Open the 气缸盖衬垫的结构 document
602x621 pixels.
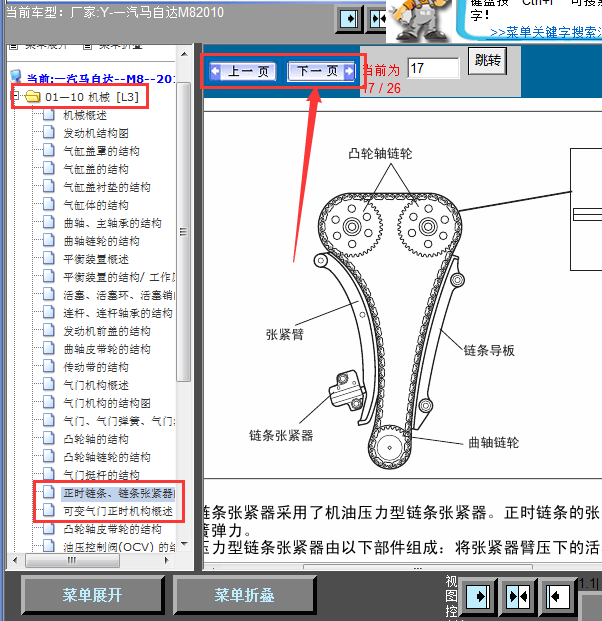point(107,187)
